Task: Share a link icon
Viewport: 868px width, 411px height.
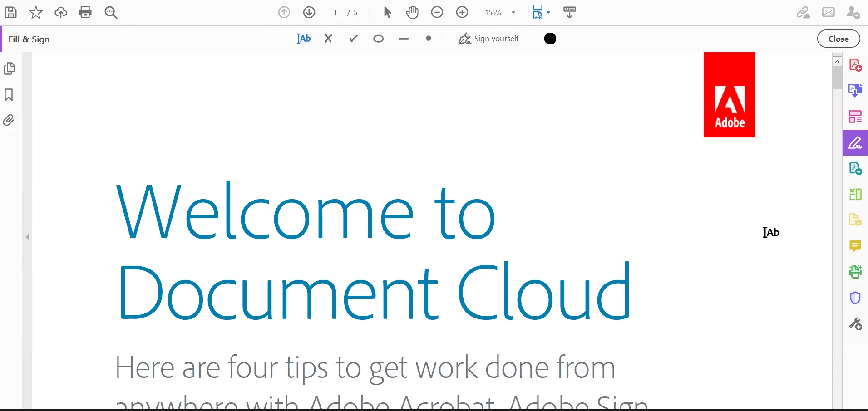Action: pos(803,12)
